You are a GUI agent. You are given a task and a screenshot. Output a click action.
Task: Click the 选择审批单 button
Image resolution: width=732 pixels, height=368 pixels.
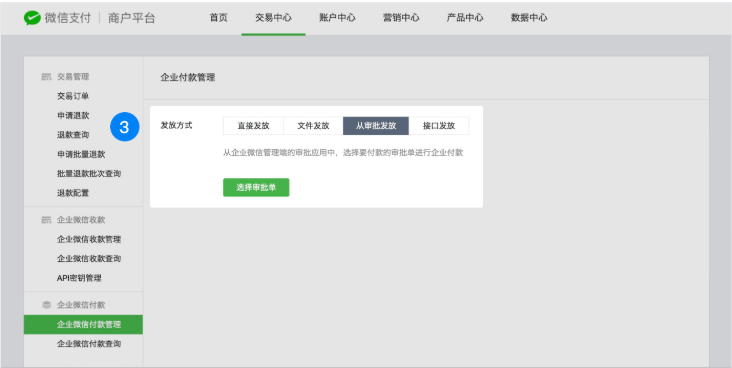pyautogui.click(x=256, y=187)
